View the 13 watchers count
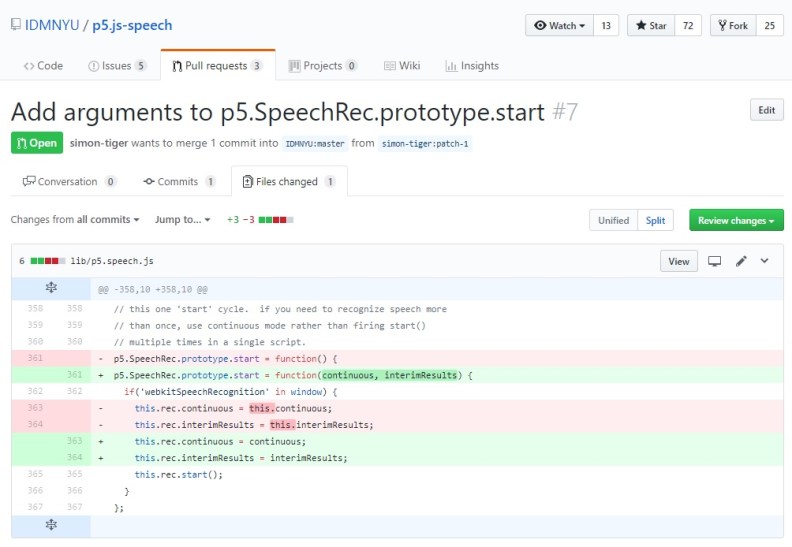 (606, 25)
